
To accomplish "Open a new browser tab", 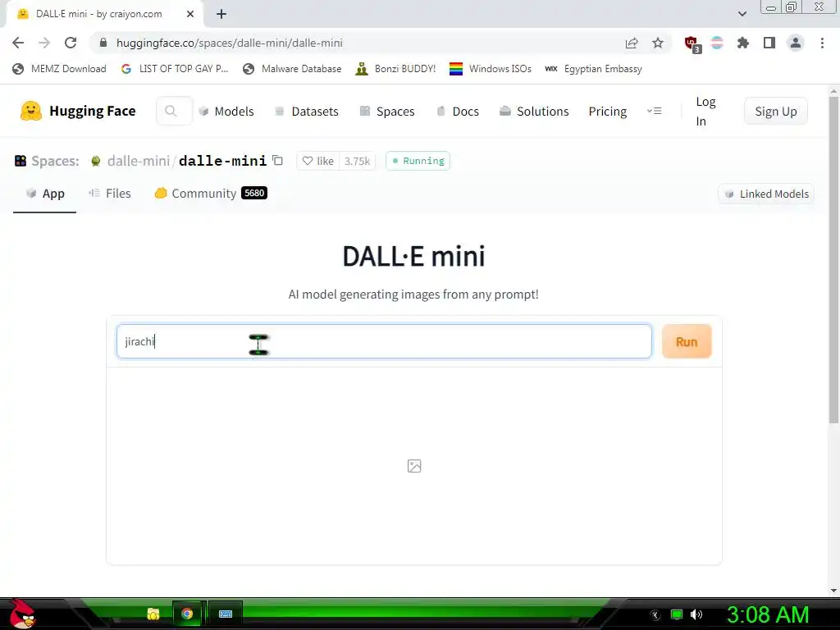I will click(x=221, y=14).
